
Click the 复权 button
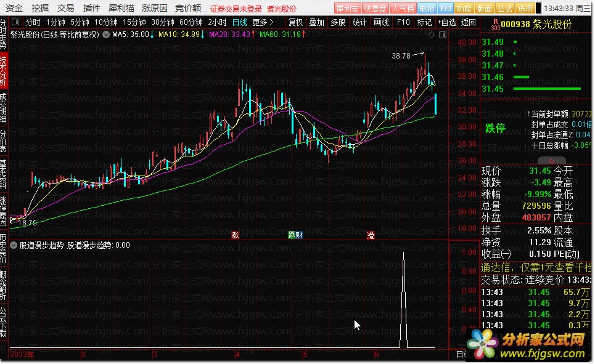click(x=295, y=22)
